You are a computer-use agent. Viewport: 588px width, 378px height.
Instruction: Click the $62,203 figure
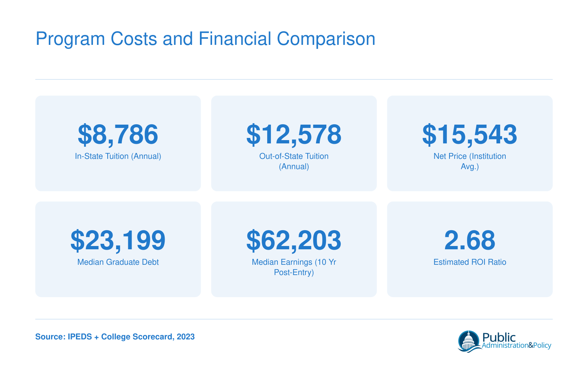point(294,240)
